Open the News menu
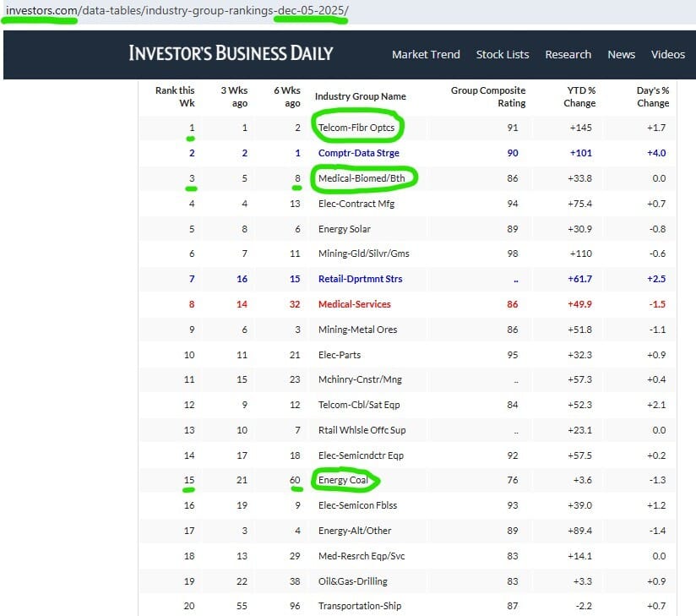This screenshot has height=616, width=696. (x=622, y=54)
